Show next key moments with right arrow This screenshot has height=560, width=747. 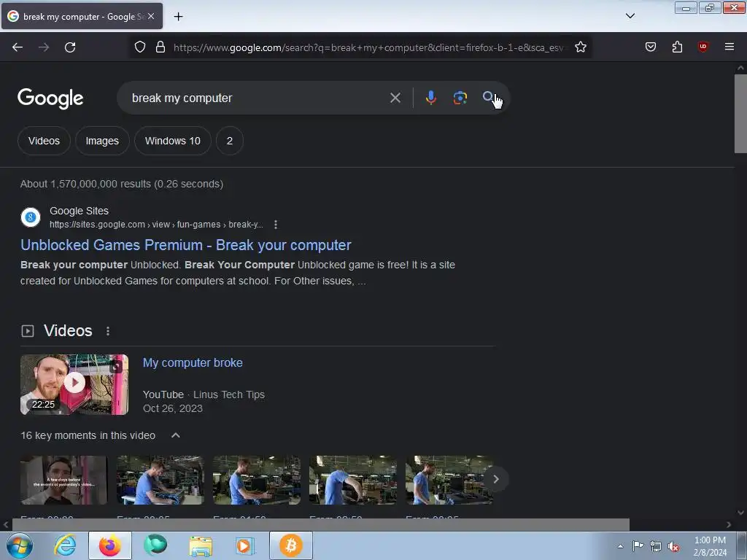(495, 479)
